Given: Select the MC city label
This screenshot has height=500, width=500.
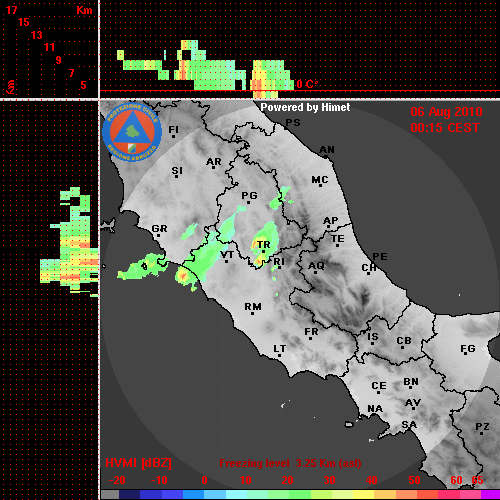Looking at the screenshot, I should [320, 180].
